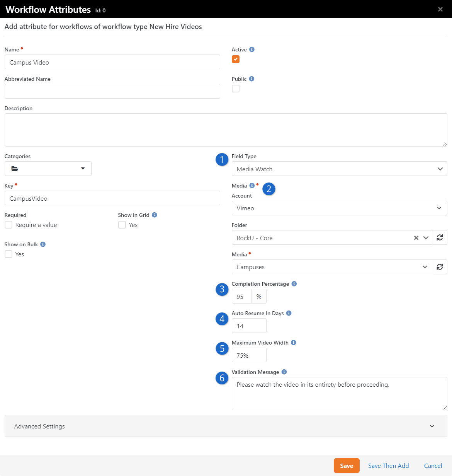Close the Workflow Attributes dialog

point(440,9)
